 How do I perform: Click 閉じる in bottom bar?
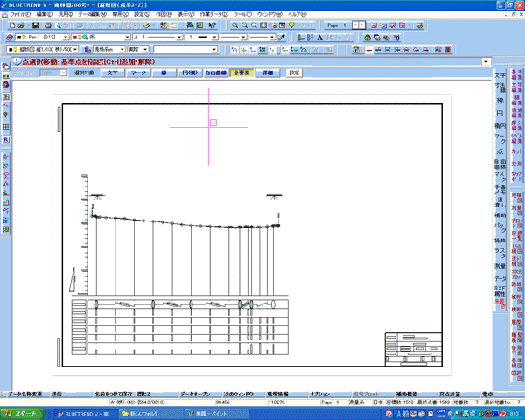pos(144,395)
